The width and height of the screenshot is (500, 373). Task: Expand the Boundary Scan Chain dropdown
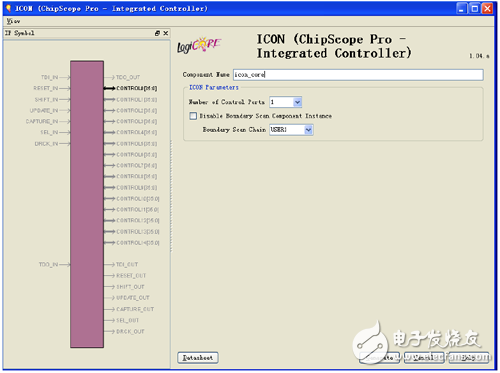(308, 130)
